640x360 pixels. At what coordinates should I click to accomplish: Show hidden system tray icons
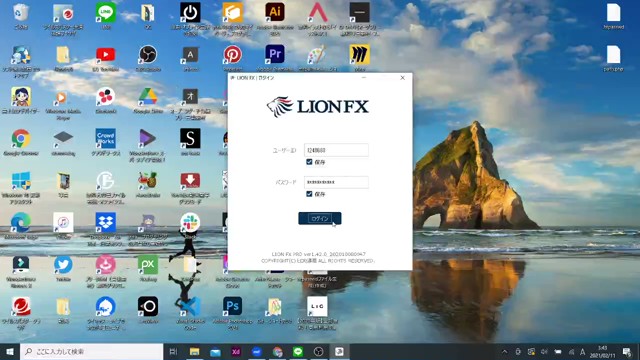[x=505, y=351]
